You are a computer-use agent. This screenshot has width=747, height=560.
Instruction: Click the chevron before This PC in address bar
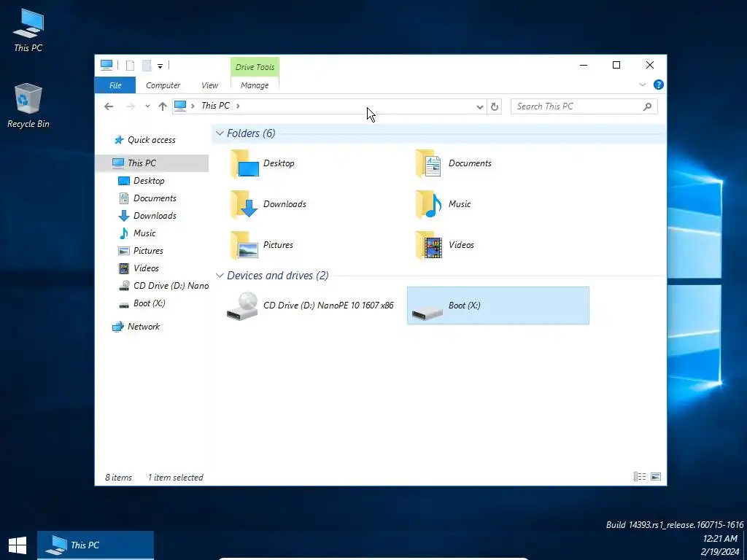(193, 106)
